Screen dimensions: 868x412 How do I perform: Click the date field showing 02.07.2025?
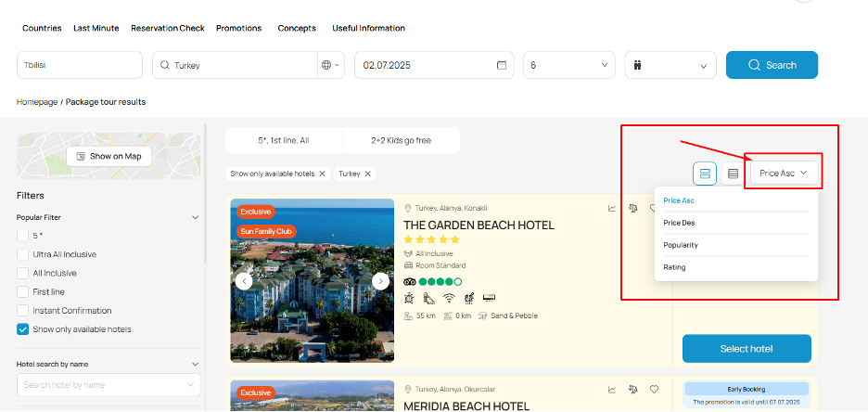pyautogui.click(x=434, y=65)
